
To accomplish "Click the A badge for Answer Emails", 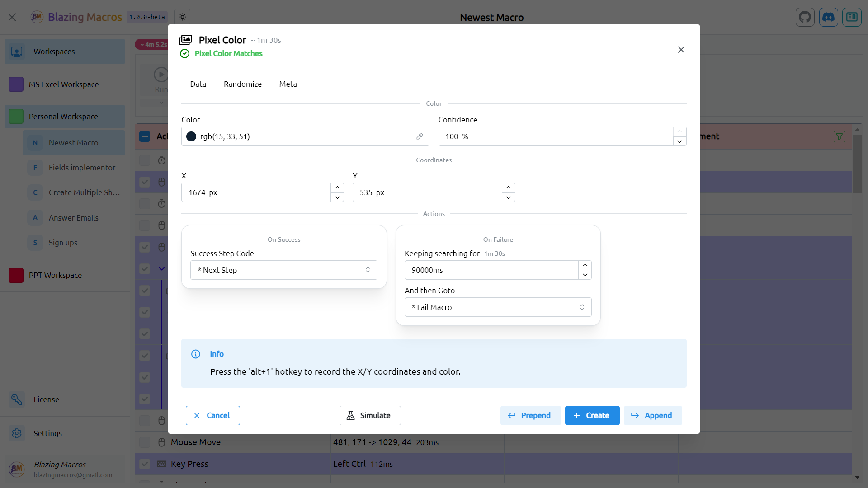I will pyautogui.click(x=35, y=218).
